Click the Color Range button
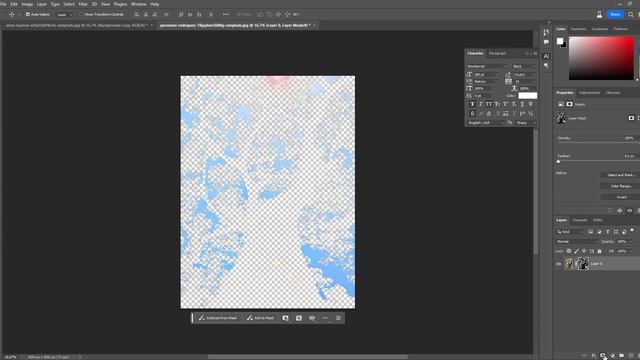640x360 pixels. 621,186
